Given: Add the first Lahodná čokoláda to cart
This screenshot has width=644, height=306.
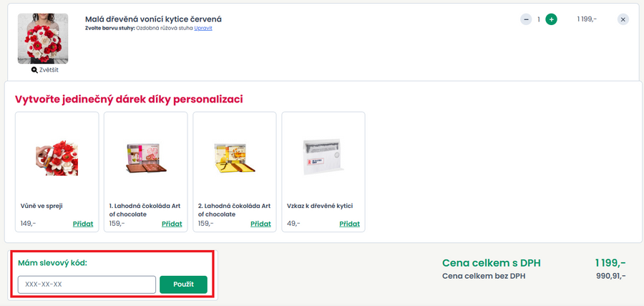Looking at the screenshot, I should click(x=172, y=224).
